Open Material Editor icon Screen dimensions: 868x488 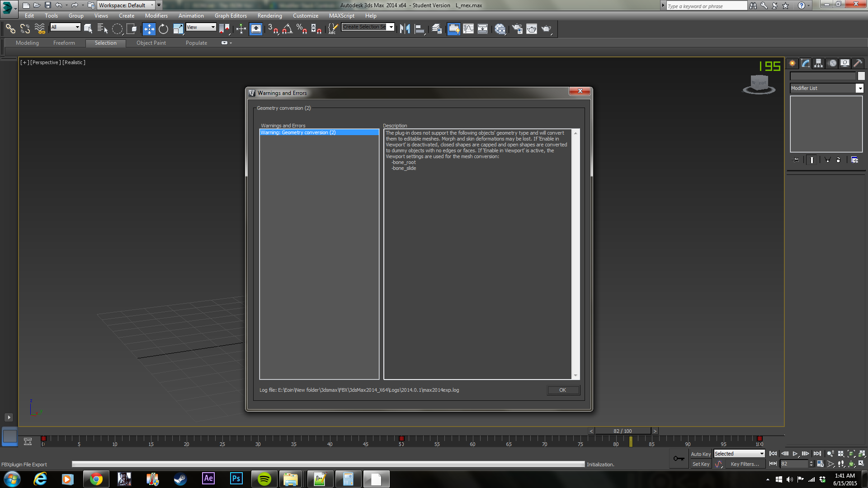click(x=500, y=29)
